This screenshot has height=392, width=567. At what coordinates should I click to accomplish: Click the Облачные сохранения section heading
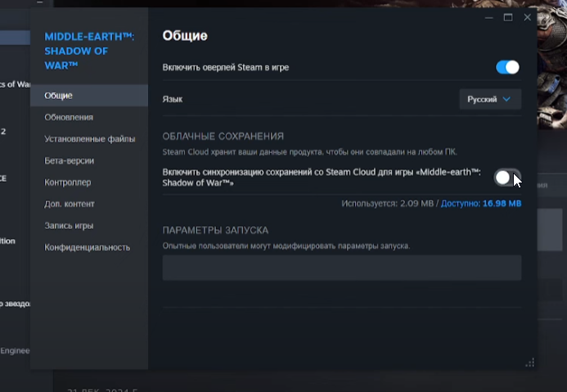click(223, 137)
